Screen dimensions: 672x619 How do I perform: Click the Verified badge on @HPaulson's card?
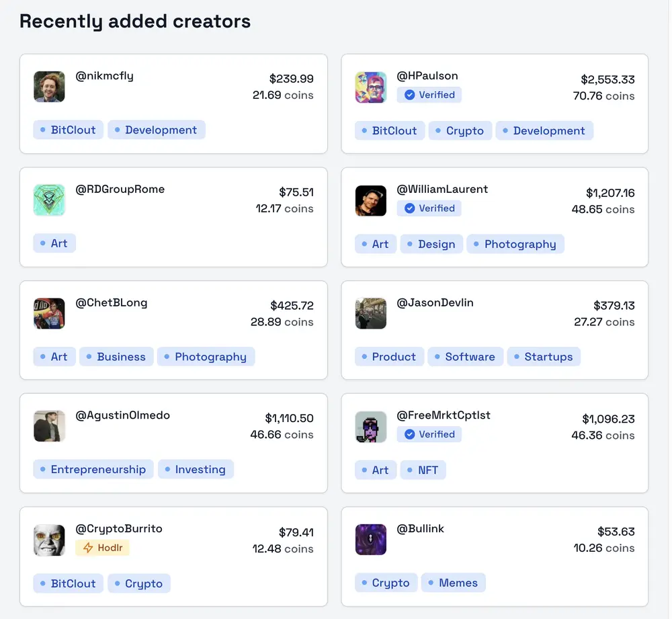pyautogui.click(x=429, y=95)
